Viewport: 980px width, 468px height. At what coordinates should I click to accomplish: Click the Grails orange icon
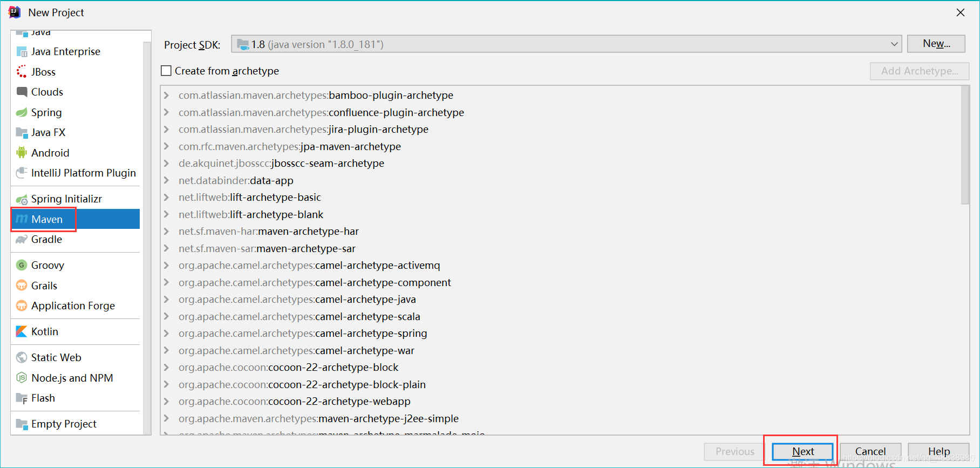pyautogui.click(x=22, y=286)
